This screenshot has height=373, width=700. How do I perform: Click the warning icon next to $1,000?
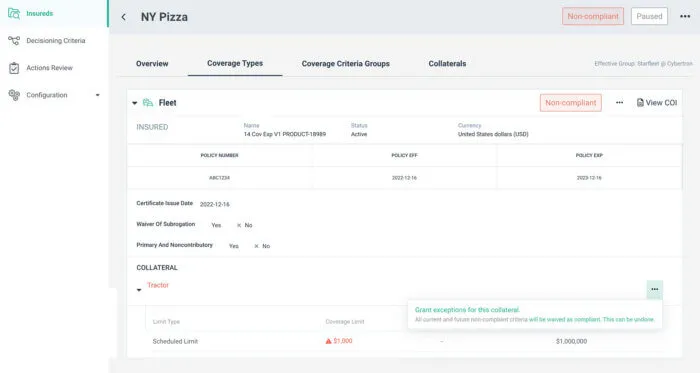click(329, 341)
